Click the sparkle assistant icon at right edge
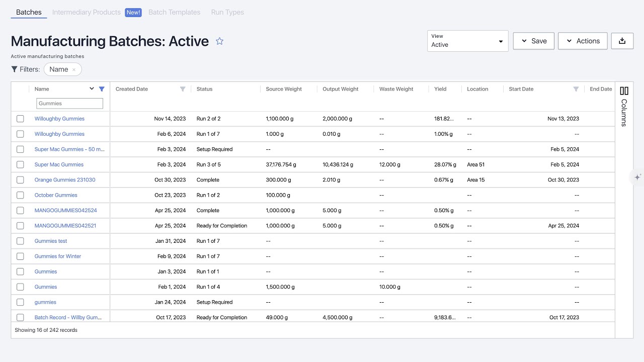 [x=637, y=177]
